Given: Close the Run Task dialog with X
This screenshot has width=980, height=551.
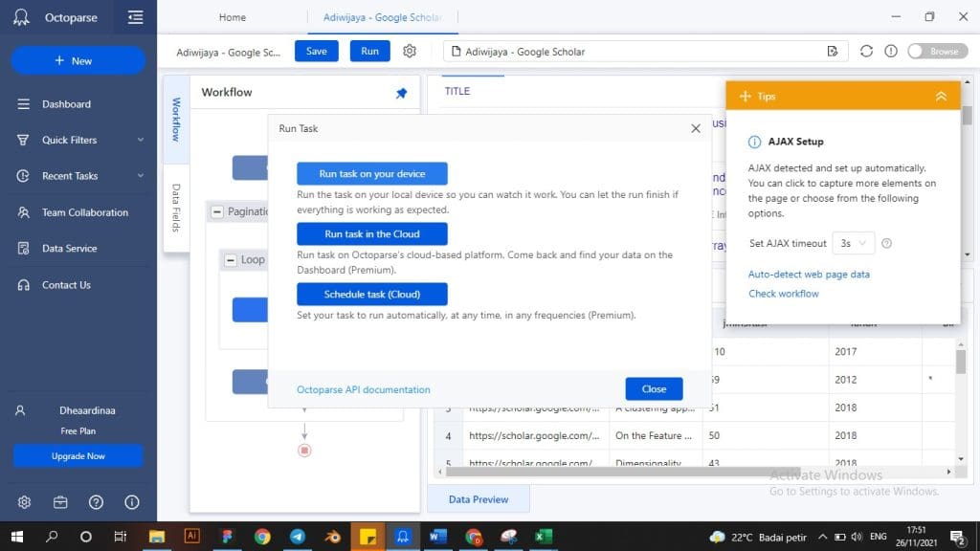Looking at the screenshot, I should (696, 128).
